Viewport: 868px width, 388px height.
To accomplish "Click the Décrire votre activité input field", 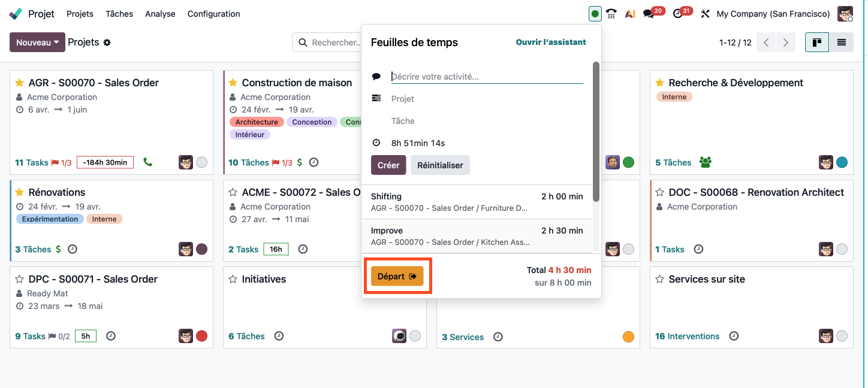I will [487, 77].
